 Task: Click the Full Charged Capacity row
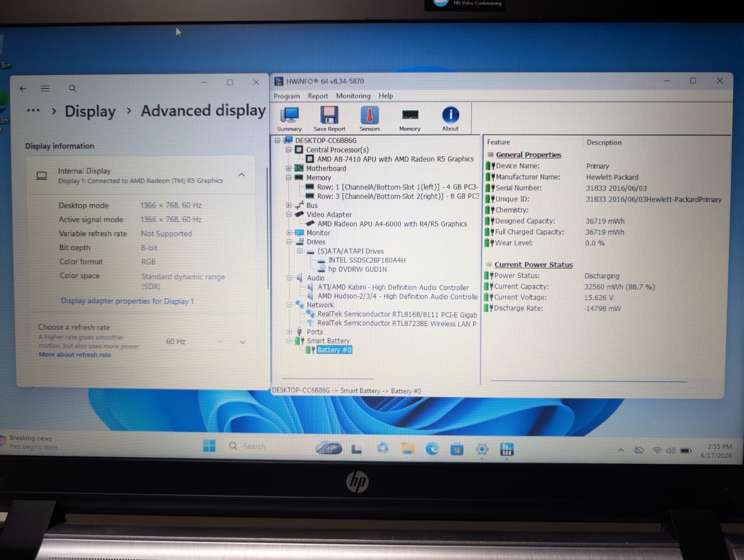[556, 232]
